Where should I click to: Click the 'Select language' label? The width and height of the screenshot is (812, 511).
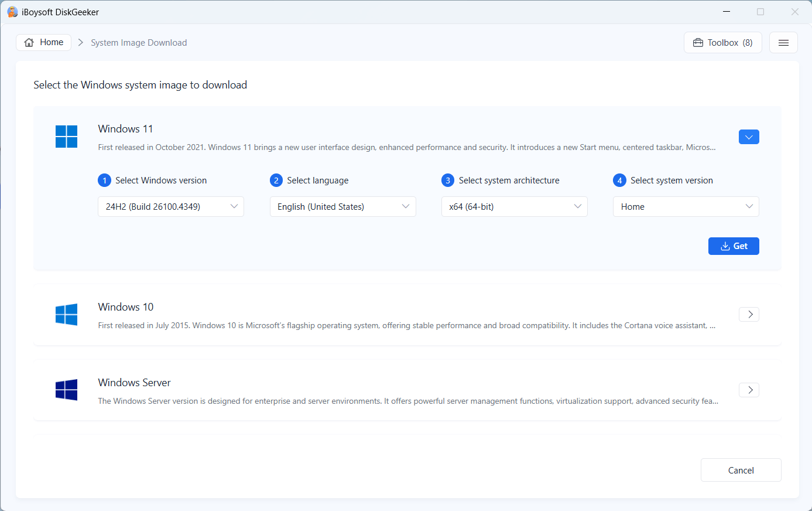point(318,180)
